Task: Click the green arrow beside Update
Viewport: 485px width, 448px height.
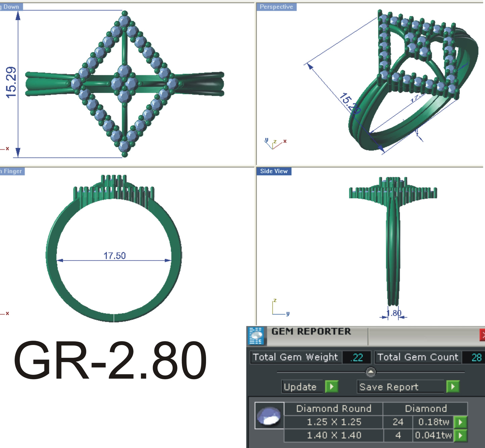Action: tap(331, 387)
